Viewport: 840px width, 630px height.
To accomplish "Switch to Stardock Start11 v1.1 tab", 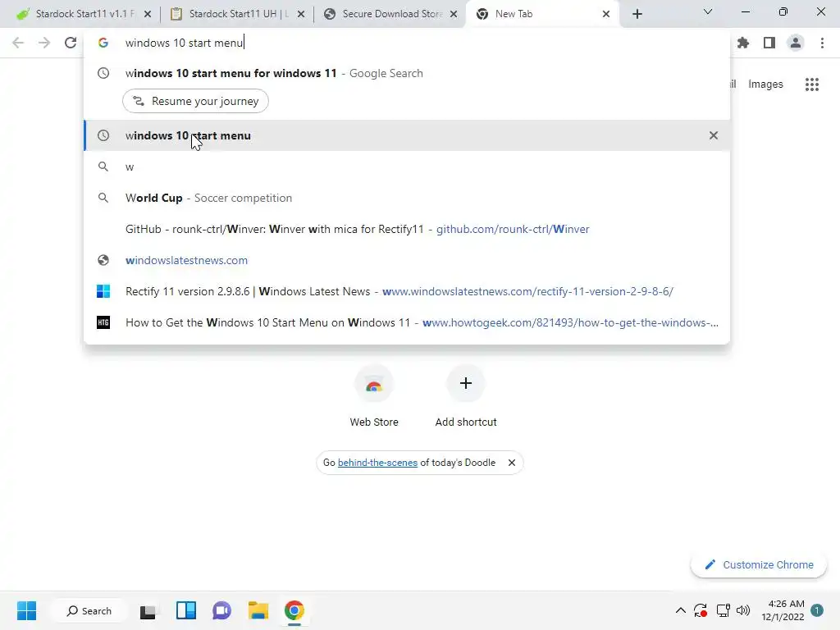I will (84, 14).
